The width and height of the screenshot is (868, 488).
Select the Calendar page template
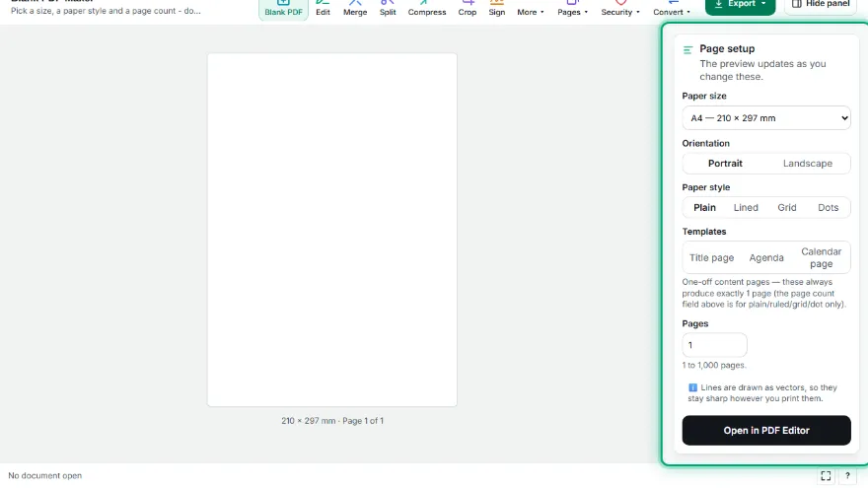821,258
